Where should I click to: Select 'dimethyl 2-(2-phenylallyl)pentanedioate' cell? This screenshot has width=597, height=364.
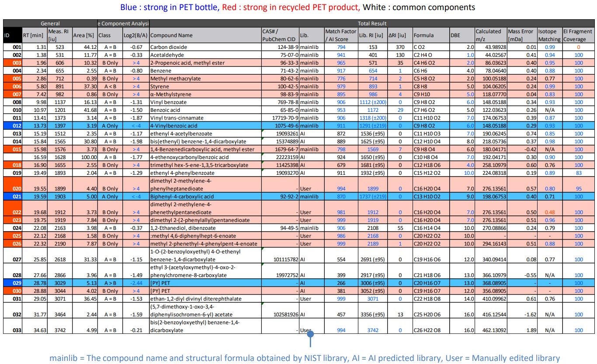coord(205,220)
